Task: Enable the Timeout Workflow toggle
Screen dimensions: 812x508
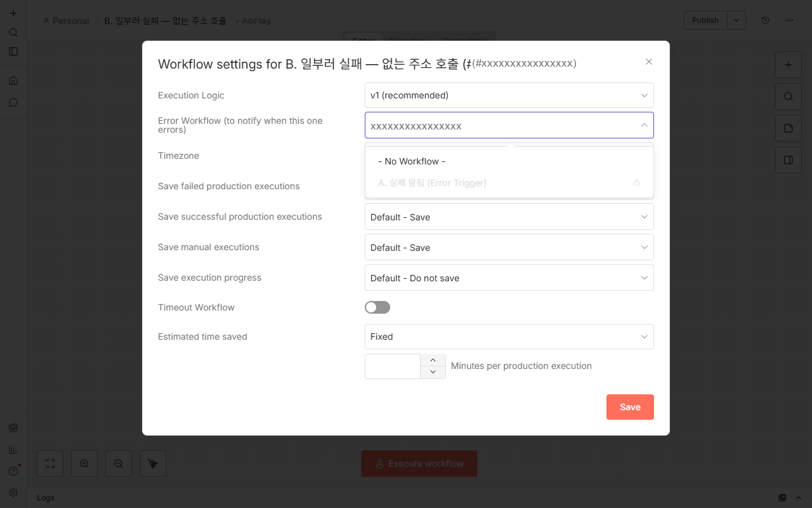Action: [377, 307]
